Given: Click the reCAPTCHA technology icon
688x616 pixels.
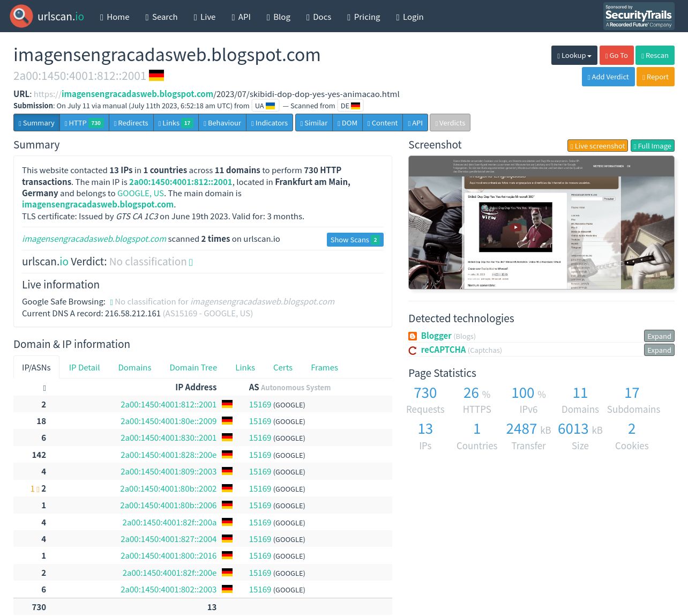Looking at the screenshot, I should pos(413,350).
